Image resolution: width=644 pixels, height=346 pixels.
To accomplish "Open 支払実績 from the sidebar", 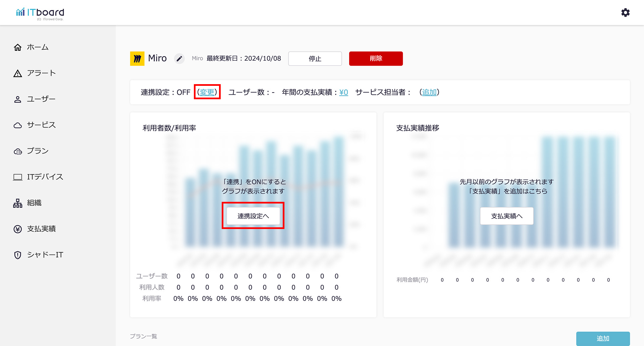I will (x=41, y=229).
